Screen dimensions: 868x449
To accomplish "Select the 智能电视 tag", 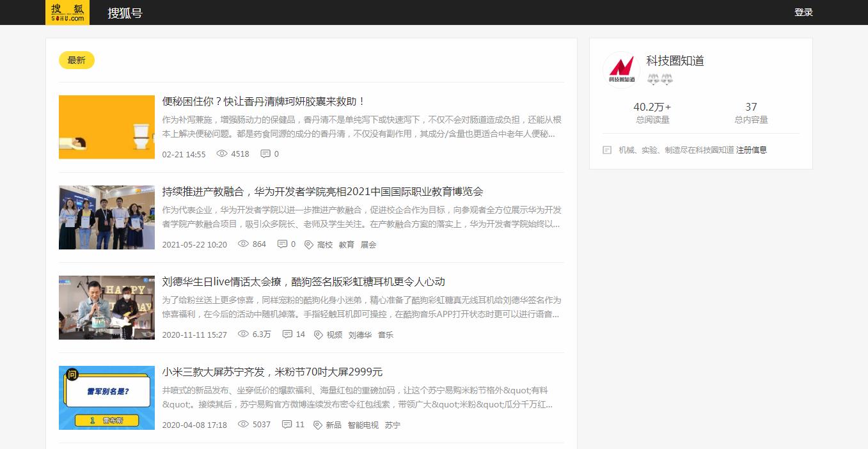I will click(x=363, y=425).
